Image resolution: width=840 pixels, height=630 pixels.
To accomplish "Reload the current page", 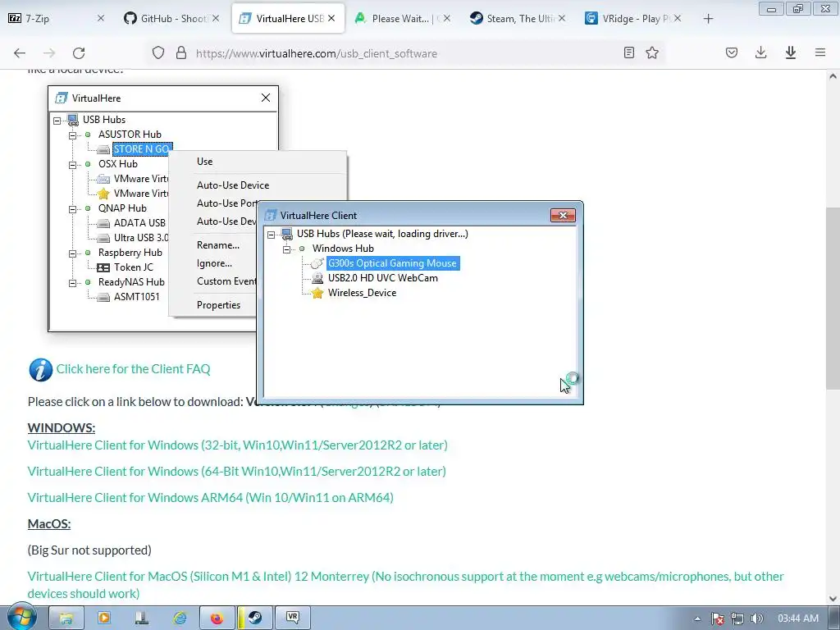I will [79, 52].
